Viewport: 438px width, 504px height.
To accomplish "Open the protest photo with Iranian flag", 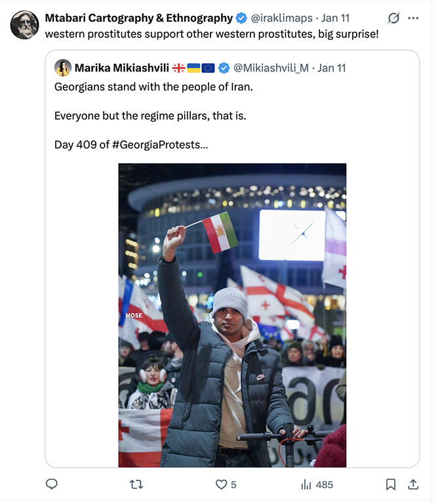I will click(x=232, y=315).
